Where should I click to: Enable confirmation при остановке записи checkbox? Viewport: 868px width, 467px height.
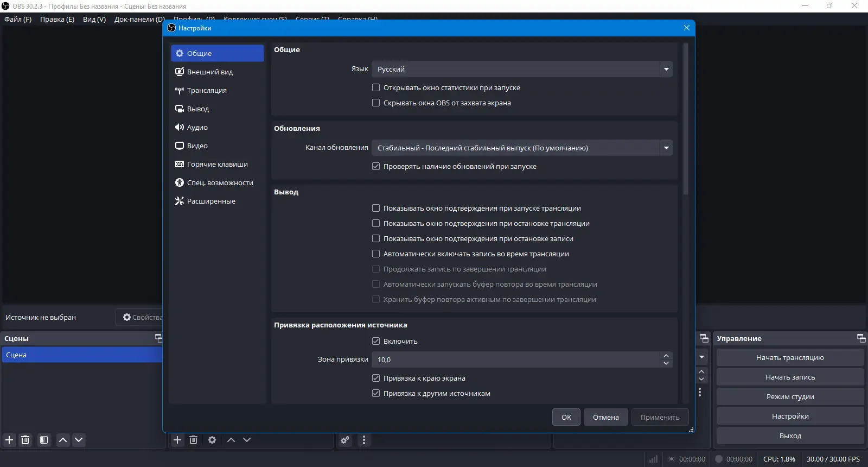pyautogui.click(x=376, y=238)
